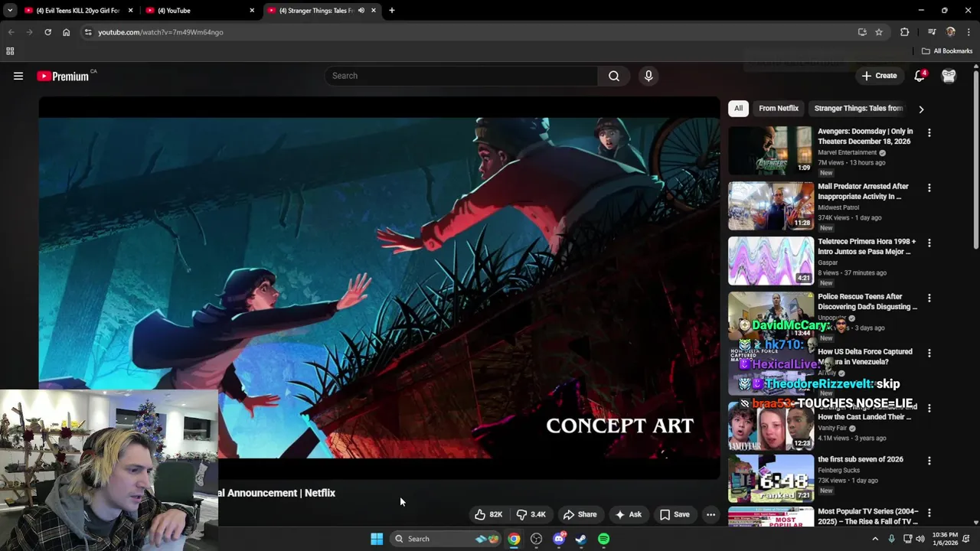
Task: Expand the tab search dropdown
Action: 10,11
